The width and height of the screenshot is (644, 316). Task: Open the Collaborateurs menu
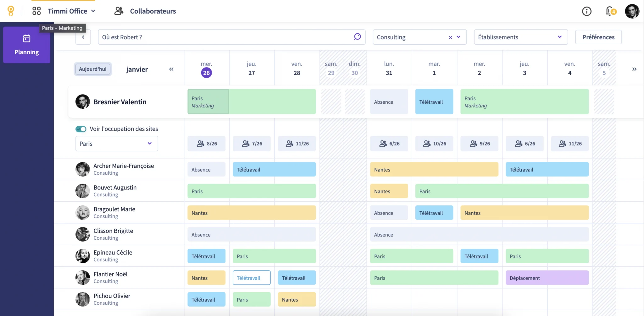[145, 11]
